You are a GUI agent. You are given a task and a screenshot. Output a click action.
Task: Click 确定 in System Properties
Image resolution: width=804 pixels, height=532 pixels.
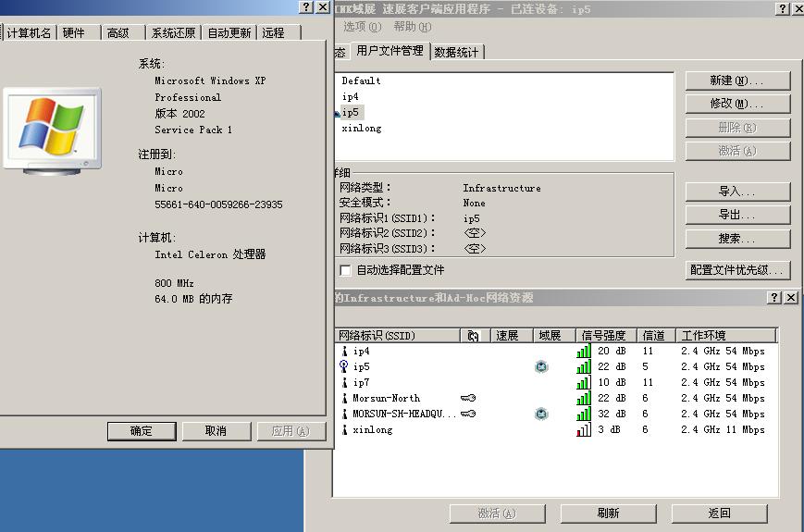click(x=142, y=431)
